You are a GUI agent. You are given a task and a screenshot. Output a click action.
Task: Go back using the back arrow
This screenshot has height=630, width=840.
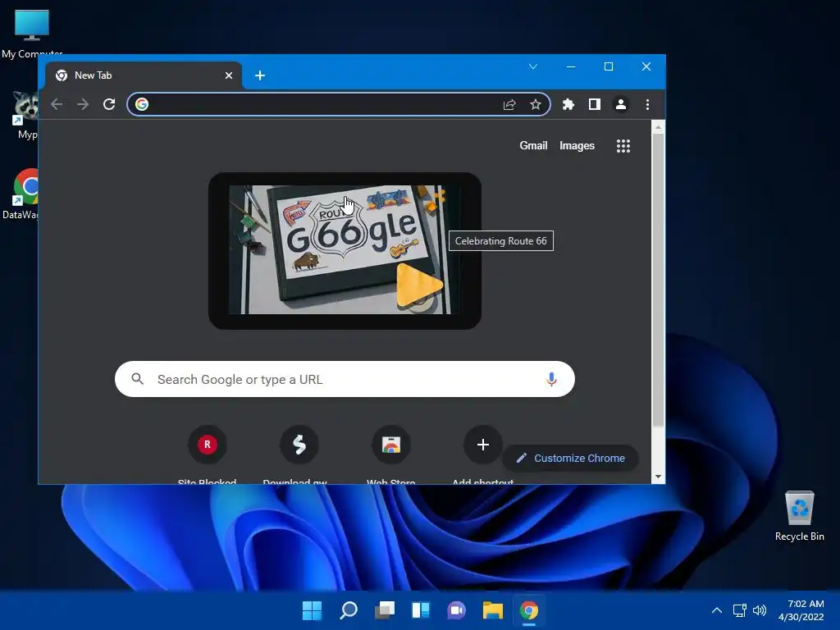(57, 104)
